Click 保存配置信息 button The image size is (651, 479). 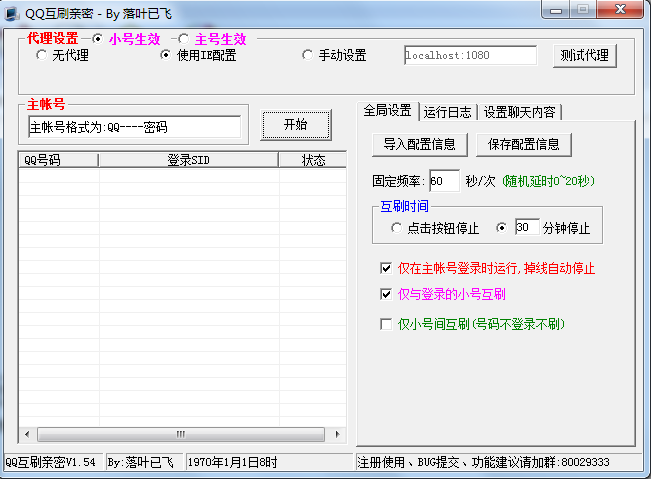[524, 144]
